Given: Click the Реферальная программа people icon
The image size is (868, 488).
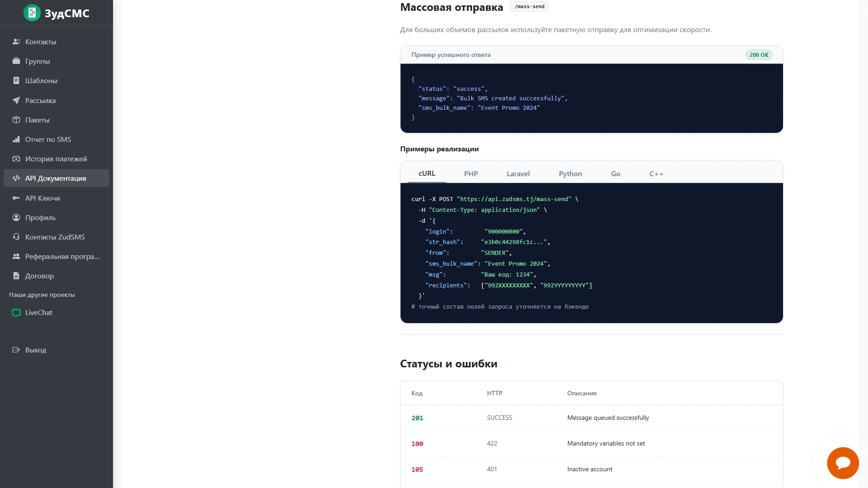Looking at the screenshot, I should pos(16,256).
